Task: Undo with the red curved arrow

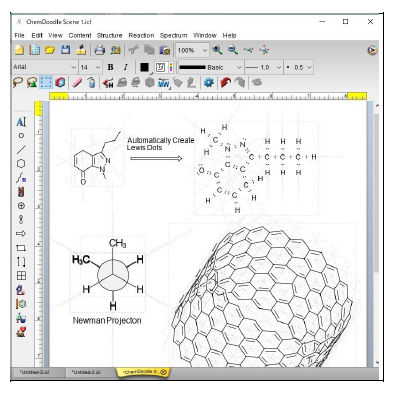Action: pos(226,82)
